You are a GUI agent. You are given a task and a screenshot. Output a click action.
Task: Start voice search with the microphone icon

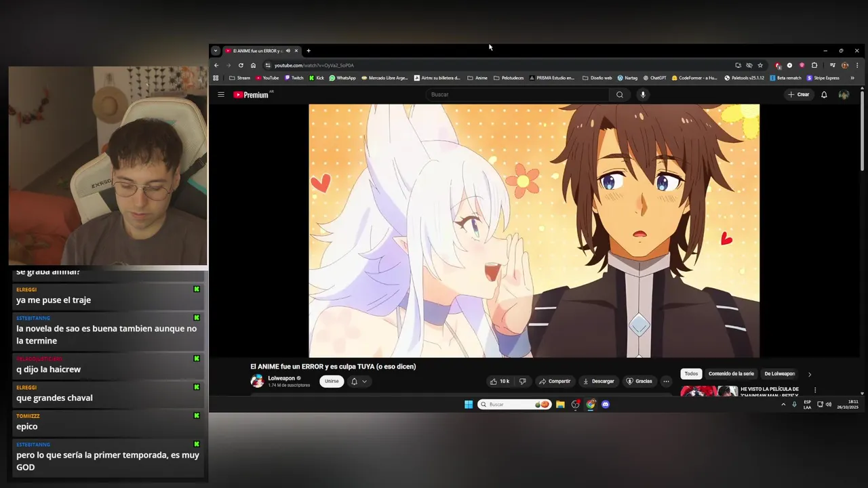(643, 95)
